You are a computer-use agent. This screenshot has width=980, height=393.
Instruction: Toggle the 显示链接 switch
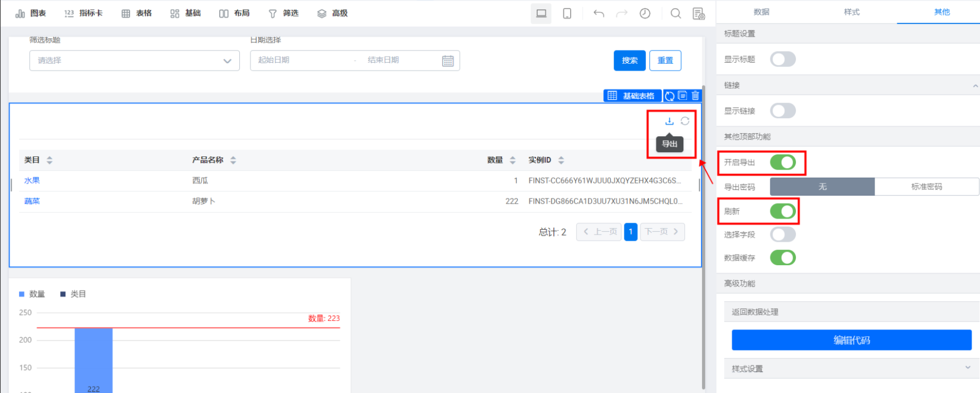pyautogui.click(x=783, y=111)
